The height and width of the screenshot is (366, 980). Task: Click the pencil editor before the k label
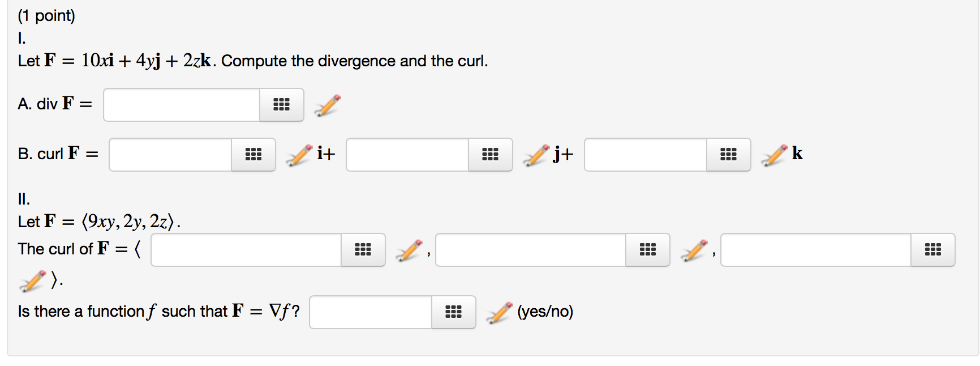tap(773, 154)
